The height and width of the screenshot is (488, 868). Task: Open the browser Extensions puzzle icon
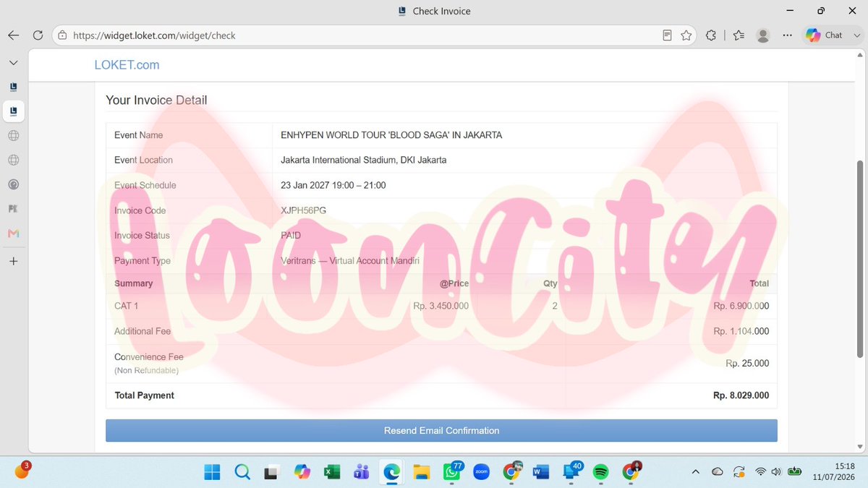coord(711,35)
